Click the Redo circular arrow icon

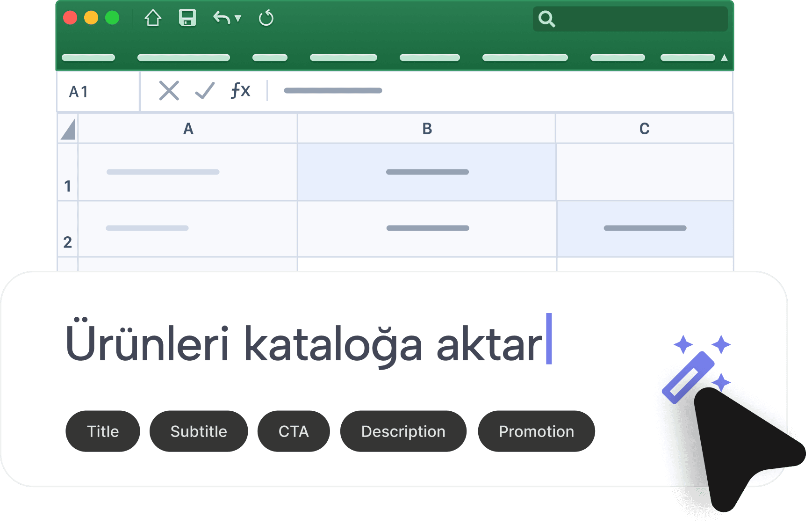pyautogui.click(x=266, y=19)
